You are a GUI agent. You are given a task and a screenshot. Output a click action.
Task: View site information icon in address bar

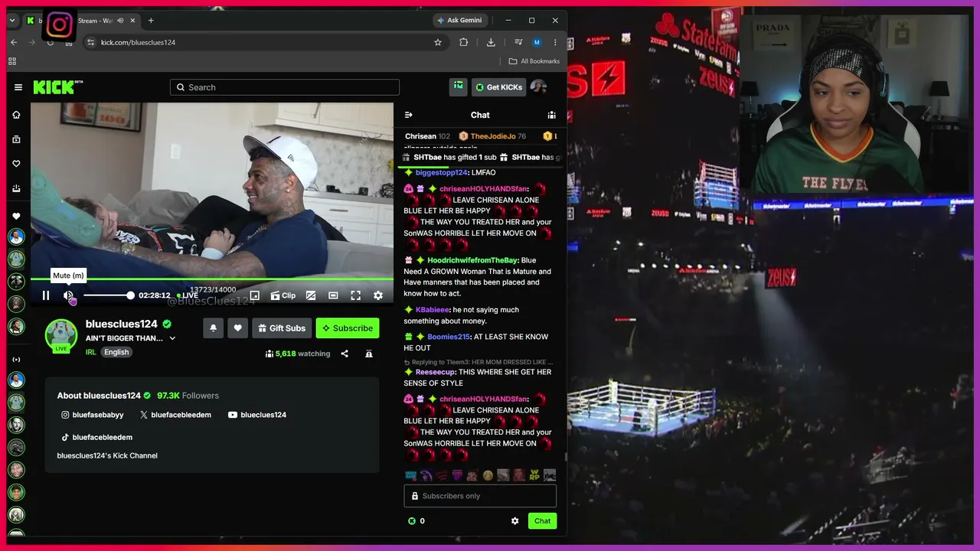pyautogui.click(x=90, y=42)
